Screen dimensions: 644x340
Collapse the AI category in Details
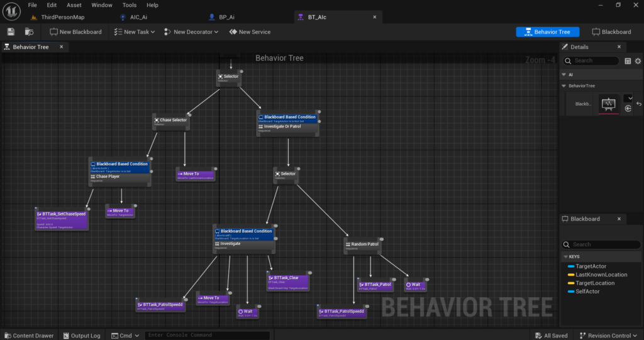click(x=564, y=75)
